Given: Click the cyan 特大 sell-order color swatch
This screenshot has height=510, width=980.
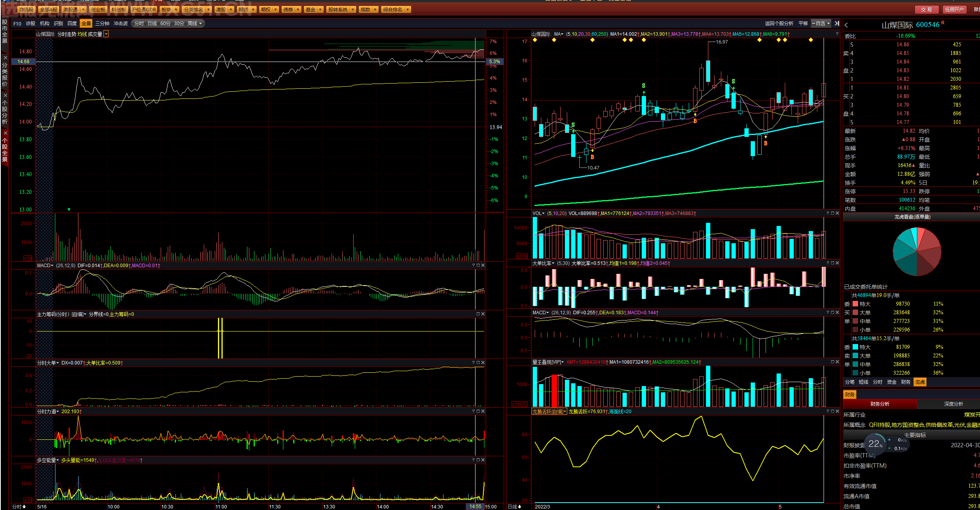Looking at the screenshot, I should [x=855, y=347].
